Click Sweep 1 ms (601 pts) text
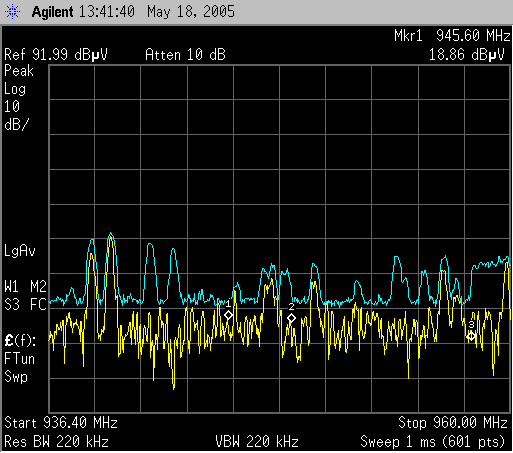Viewport: 513px width, 453px height. [x=433, y=442]
